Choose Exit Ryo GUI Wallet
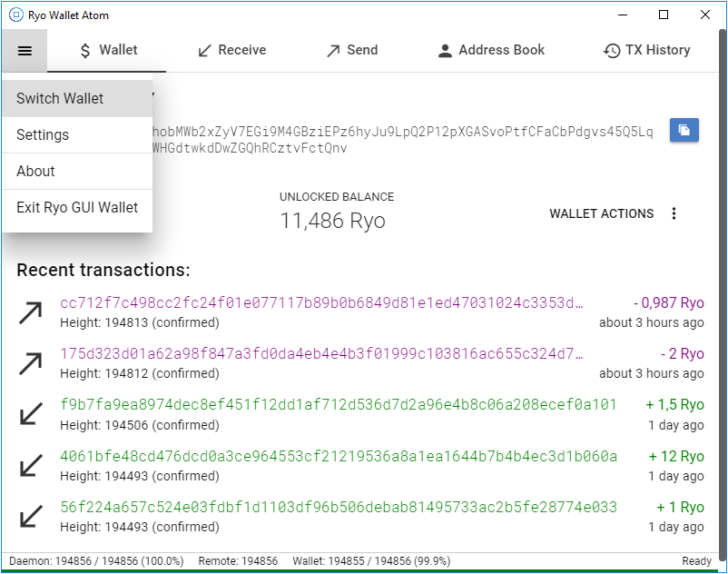This screenshot has height=574, width=728. tap(77, 207)
